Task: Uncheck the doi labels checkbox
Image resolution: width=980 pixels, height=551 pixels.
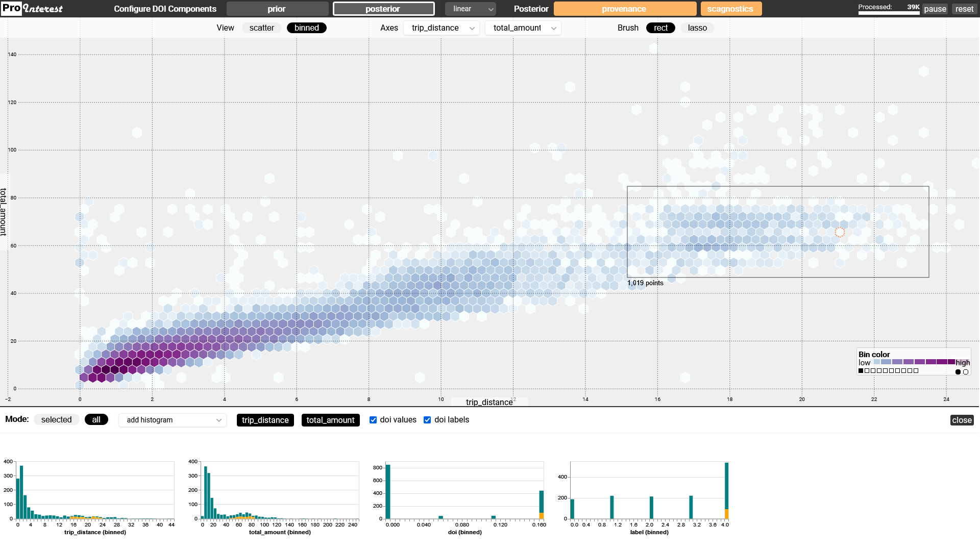Action: pyautogui.click(x=427, y=420)
